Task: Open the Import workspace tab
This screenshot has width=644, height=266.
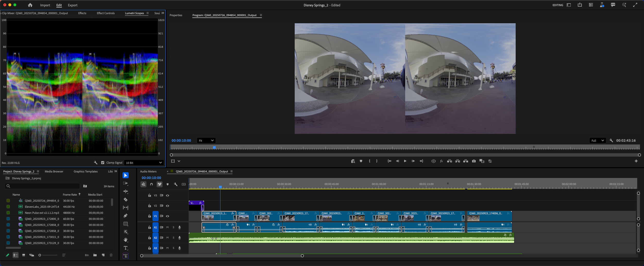Action: tap(45, 5)
